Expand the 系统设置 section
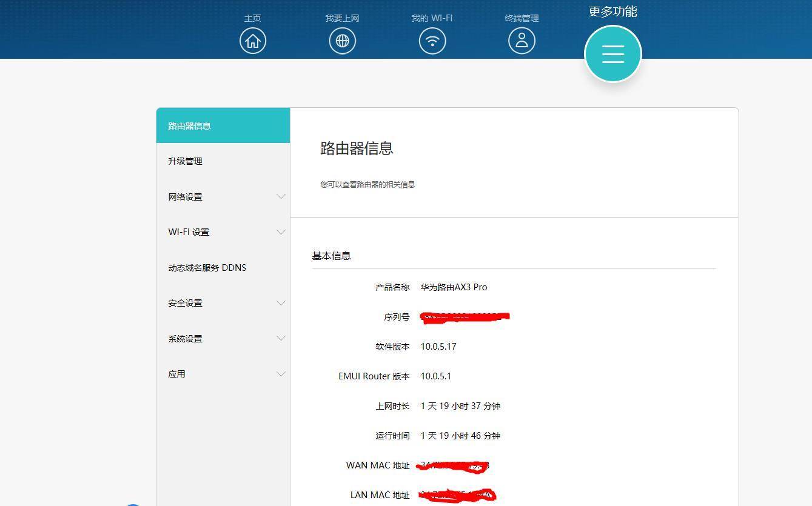 223,338
